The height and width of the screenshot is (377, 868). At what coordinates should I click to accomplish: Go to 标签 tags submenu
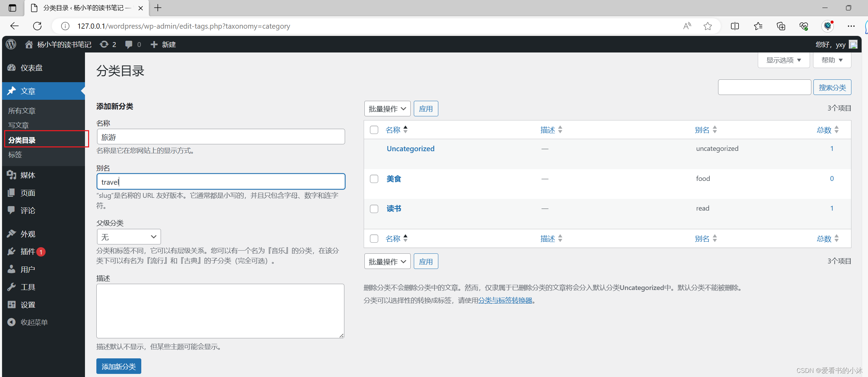coord(15,155)
